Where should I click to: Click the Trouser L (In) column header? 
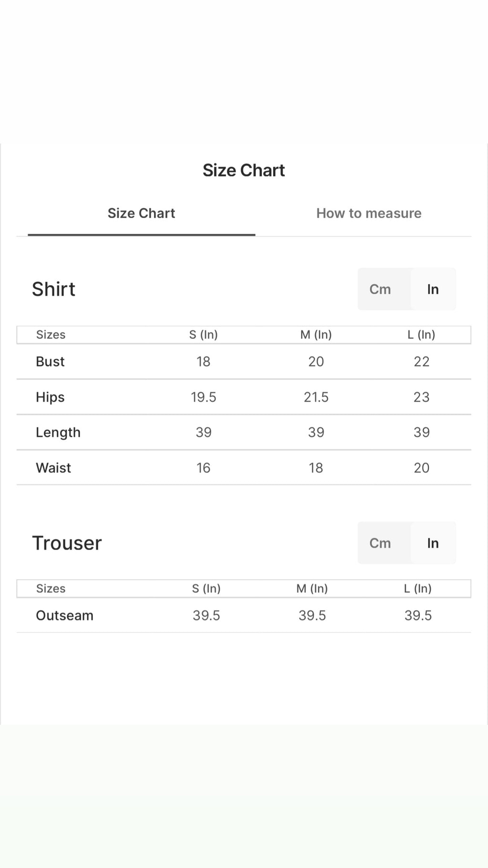(x=418, y=588)
